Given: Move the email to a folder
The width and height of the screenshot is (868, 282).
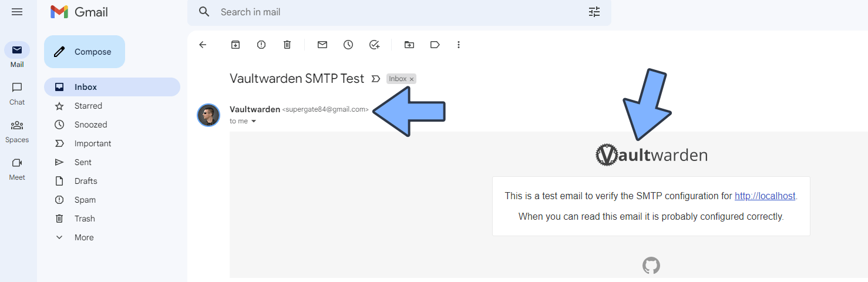Looking at the screenshot, I should (x=409, y=45).
